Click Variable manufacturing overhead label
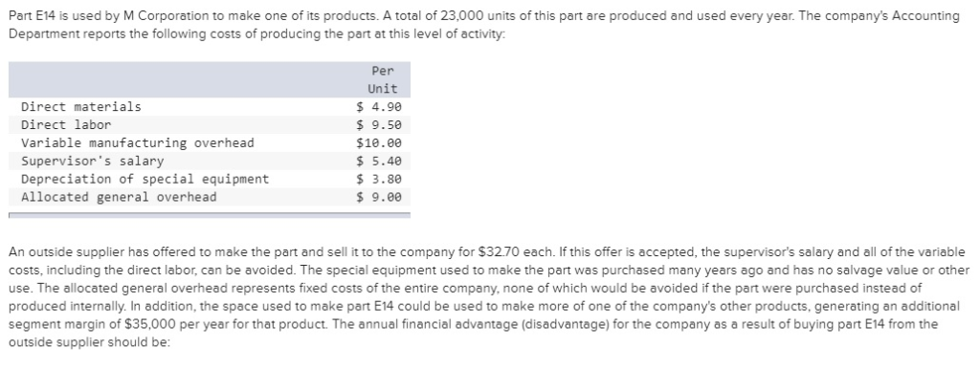980x391 pixels. click(x=138, y=143)
